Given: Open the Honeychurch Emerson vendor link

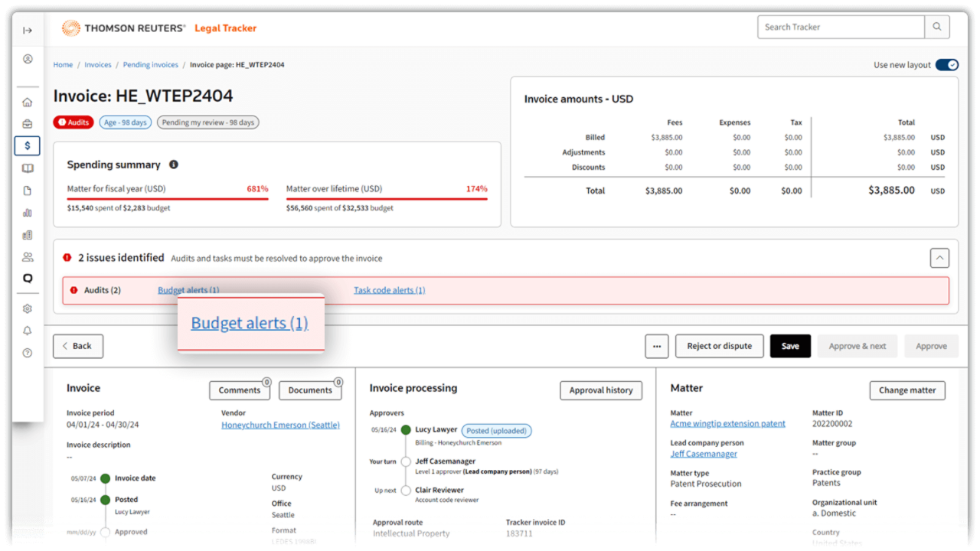Looking at the screenshot, I should coord(280,425).
